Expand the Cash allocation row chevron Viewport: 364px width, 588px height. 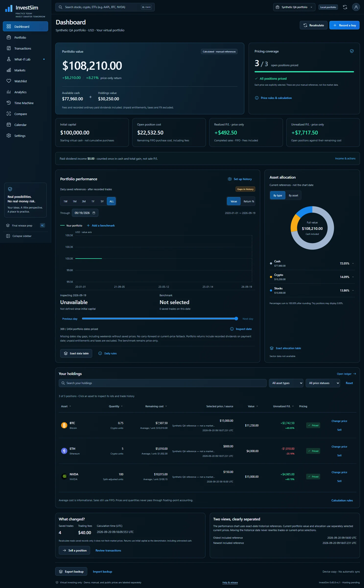coord(353,263)
